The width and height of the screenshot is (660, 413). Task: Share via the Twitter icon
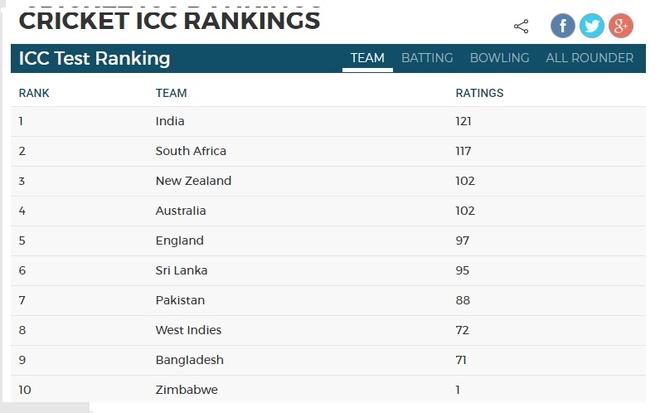coord(591,26)
